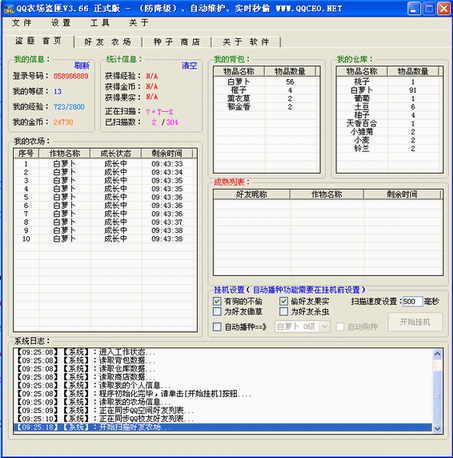The image size is (453, 458).
Task: Select 白萝卜 row in 我的背包
Action: (266, 82)
